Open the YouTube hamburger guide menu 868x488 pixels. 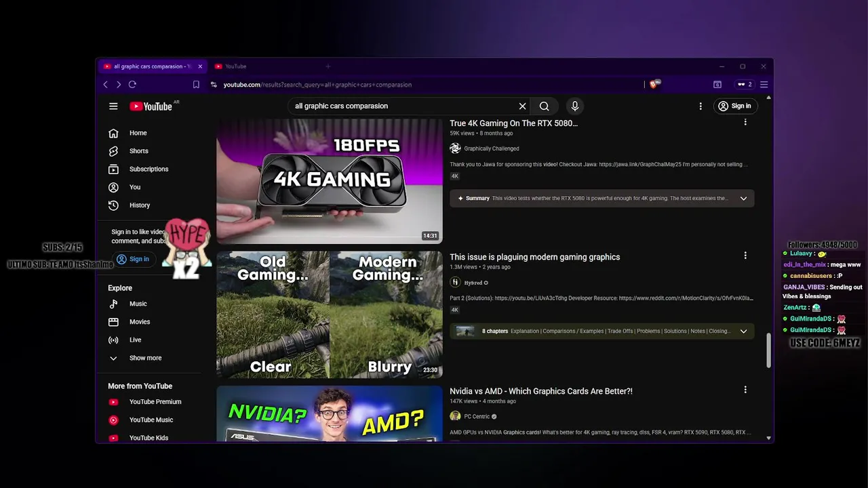[113, 106]
